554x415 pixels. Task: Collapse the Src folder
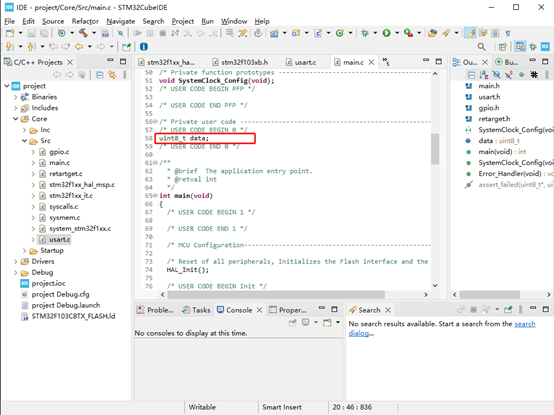24,141
